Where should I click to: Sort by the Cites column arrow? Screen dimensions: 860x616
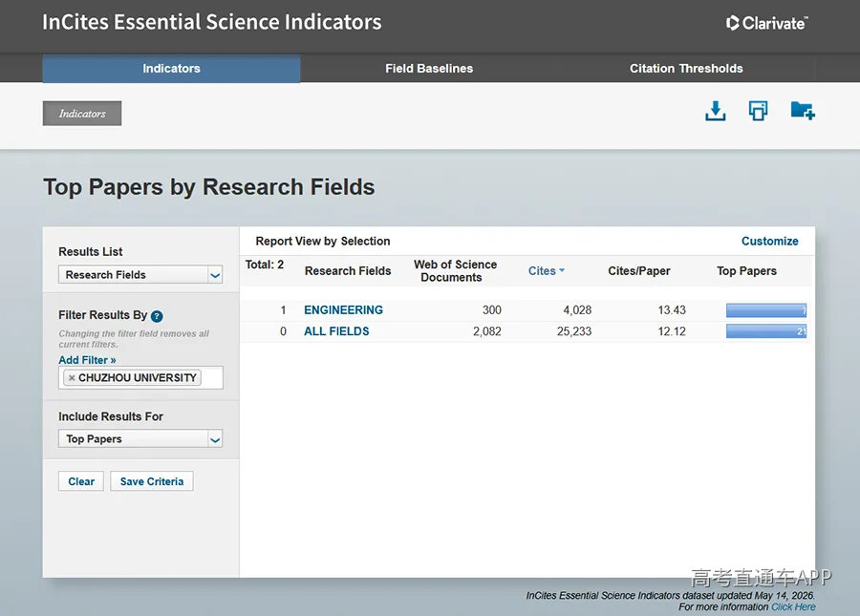[562, 270]
